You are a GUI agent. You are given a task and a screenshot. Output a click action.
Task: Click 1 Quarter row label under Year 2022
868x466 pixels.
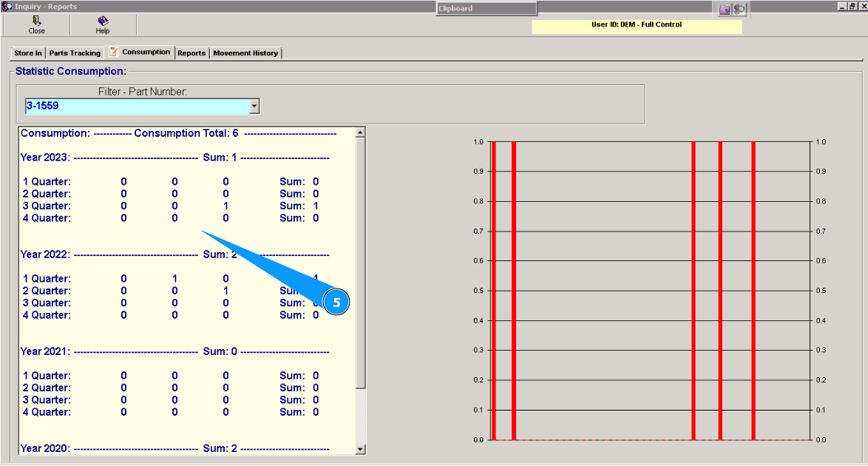point(47,279)
